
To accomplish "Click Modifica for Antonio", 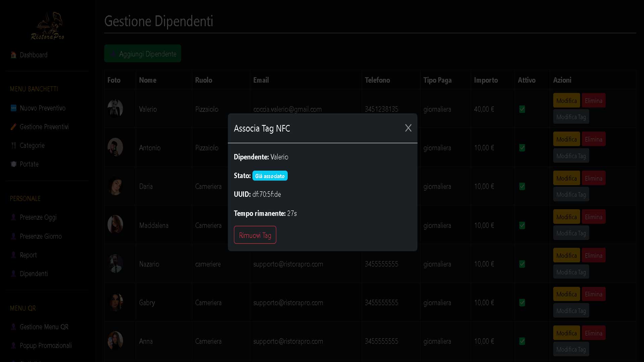I will coord(567,139).
